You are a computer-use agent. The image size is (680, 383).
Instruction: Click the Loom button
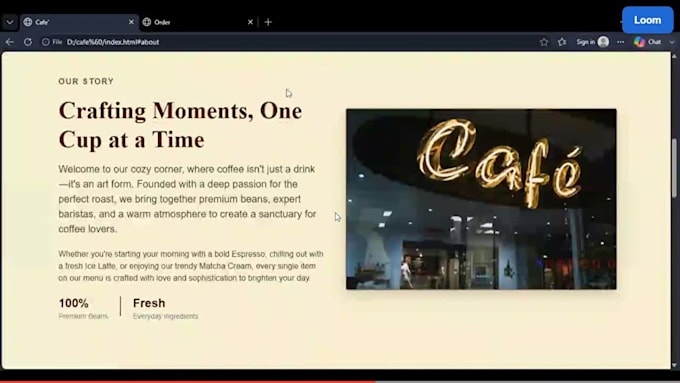pyautogui.click(x=647, y=20)
